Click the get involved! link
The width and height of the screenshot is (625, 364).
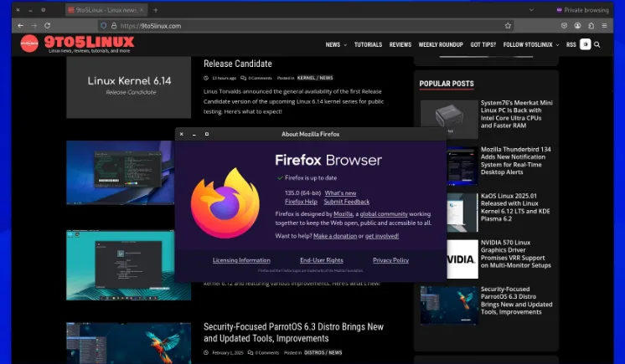coord(382,236)
